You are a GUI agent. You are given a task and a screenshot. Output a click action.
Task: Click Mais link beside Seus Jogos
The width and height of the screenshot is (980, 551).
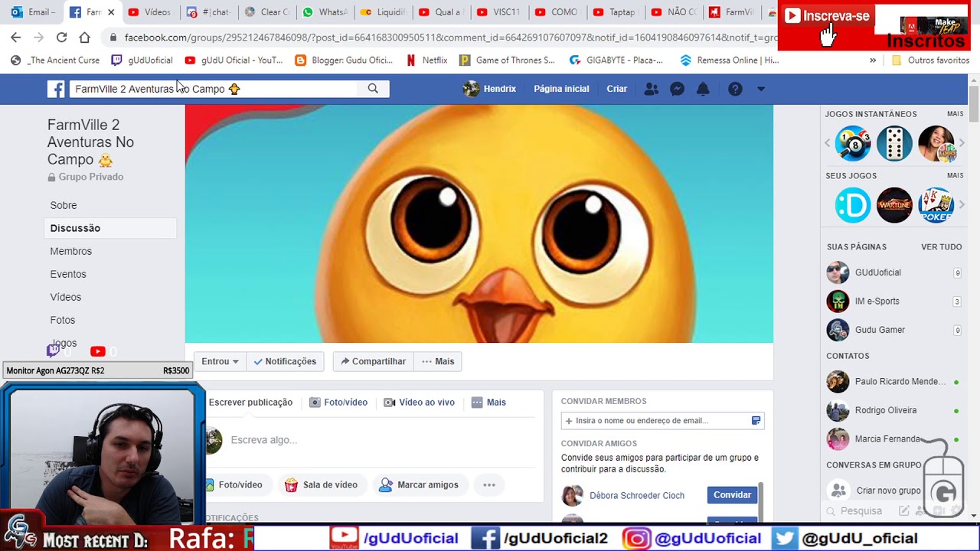coord(955,176)
